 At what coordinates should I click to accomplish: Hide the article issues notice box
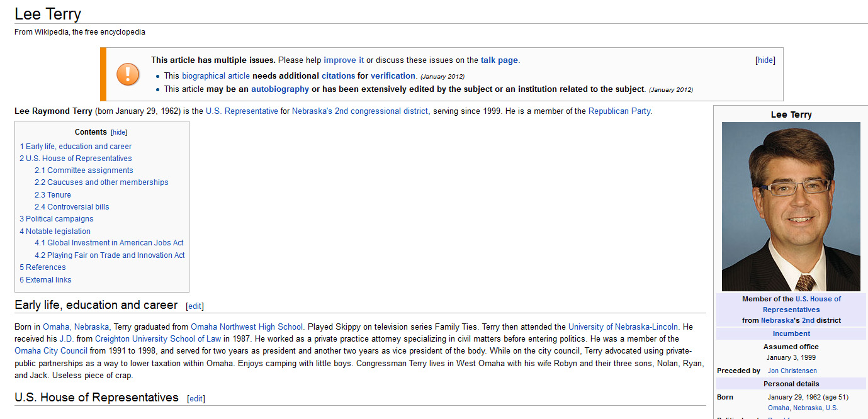765,60
